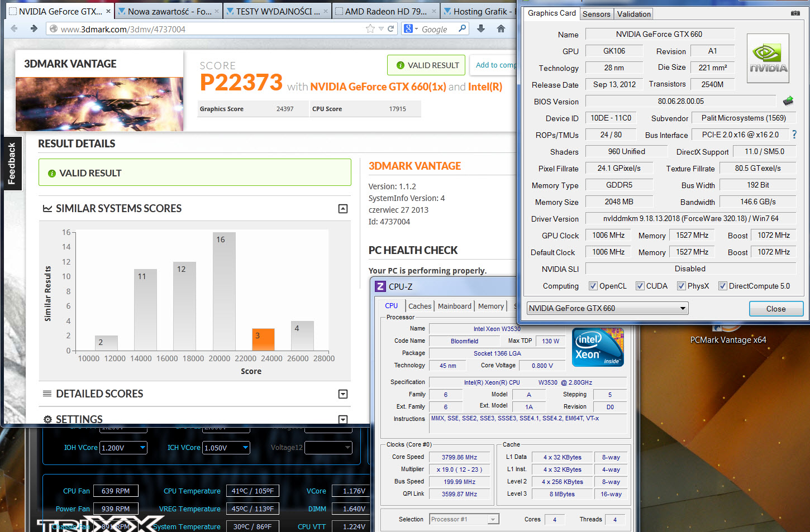810x532 pixels.
Task: Switch to CPU-Z Memory tab
Action: click(491, 306)
